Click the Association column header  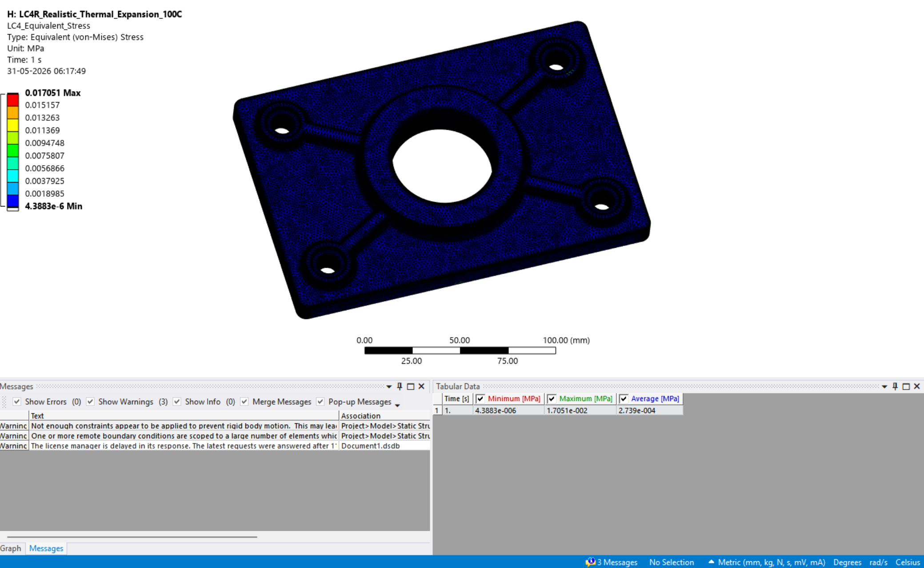[x=384, y=416]
